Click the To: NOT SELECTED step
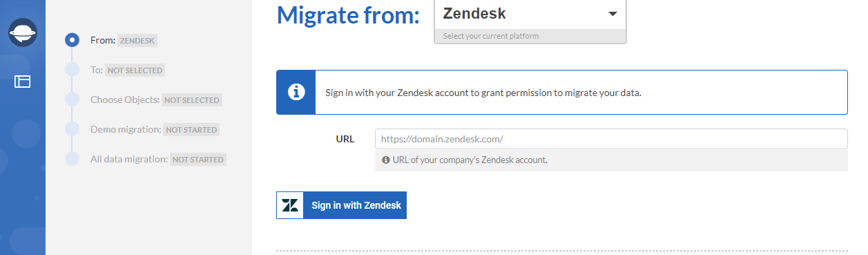868x255 pixels. [x=128, y=70]
